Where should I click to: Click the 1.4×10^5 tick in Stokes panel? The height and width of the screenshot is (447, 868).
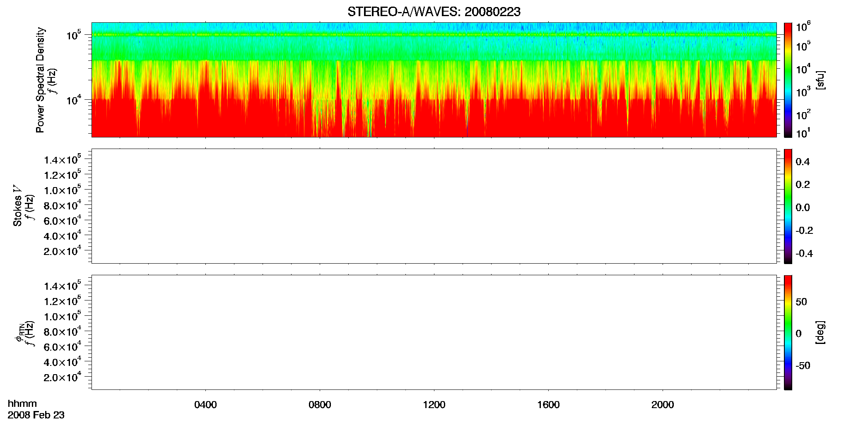[63, 159]
